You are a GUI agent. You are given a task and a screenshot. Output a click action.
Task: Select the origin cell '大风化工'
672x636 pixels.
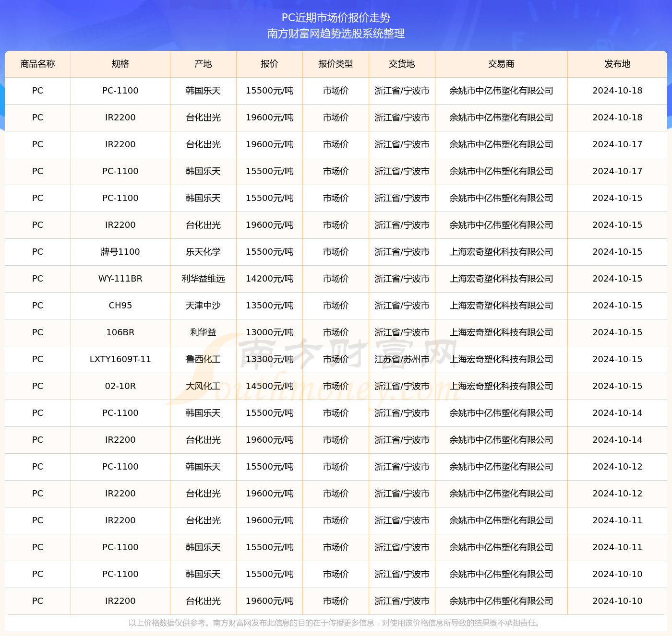point(203,386)
